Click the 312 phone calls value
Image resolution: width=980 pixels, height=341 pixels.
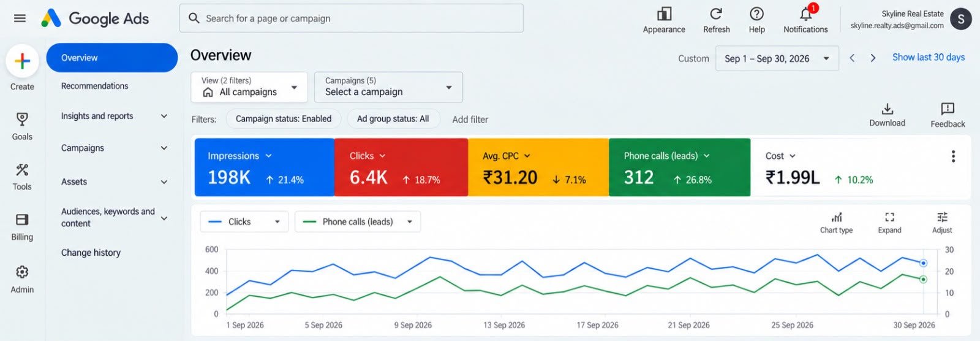[639, 178]
